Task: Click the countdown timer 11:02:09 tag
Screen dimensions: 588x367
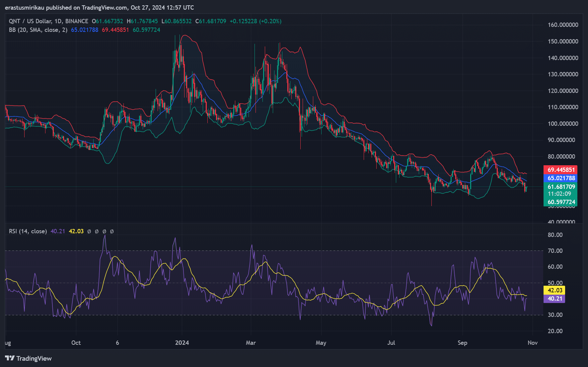Action: [x=559, y=194]
